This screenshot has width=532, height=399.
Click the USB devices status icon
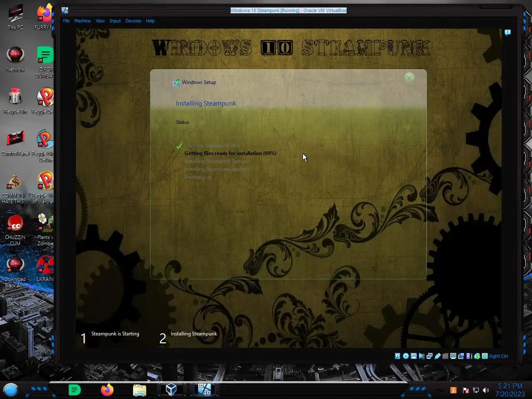coord(438,356)
